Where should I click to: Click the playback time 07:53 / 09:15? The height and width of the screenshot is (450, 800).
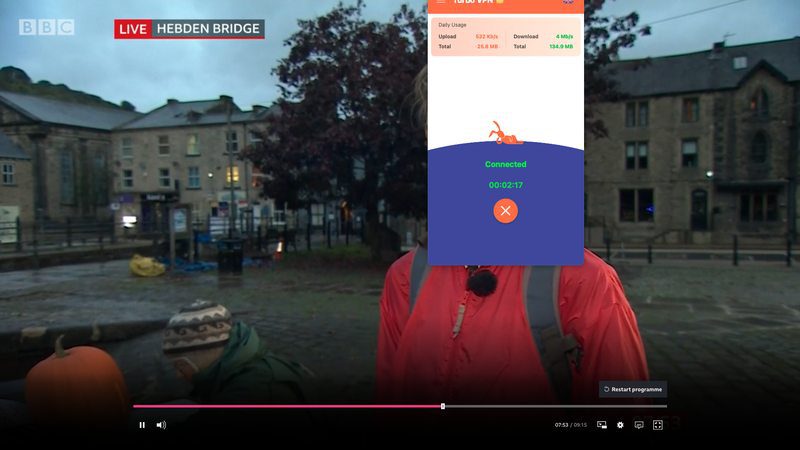[x=571, y=425]
